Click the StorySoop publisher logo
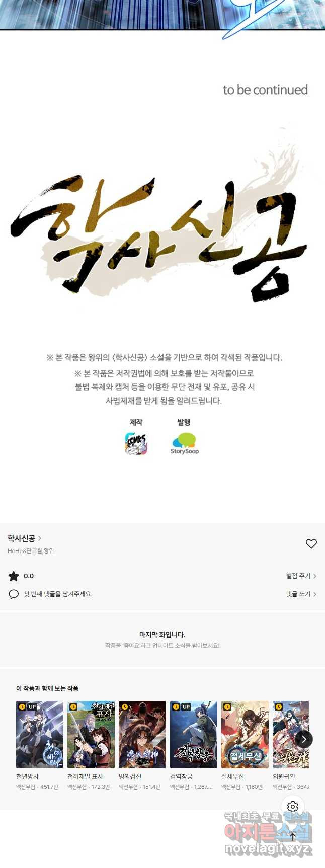 coord(184,444)
